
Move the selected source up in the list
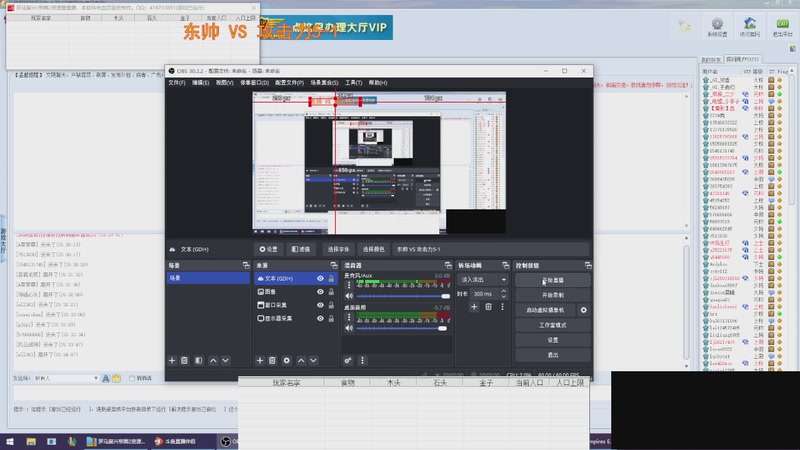301,361
